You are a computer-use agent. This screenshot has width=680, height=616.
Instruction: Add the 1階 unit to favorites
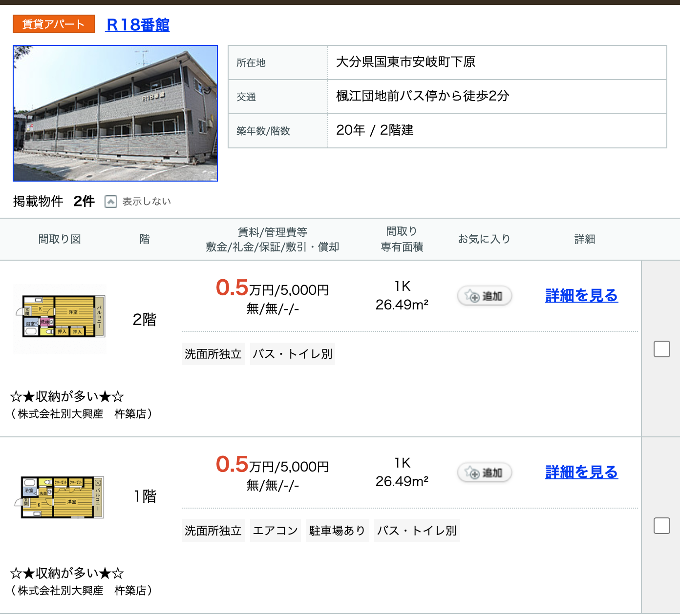coord(484,472)
